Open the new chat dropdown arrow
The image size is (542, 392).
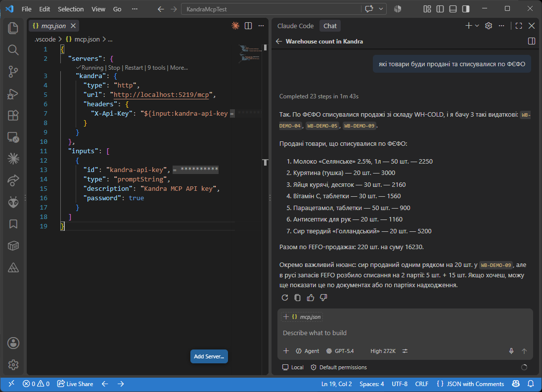pos(477,26)
